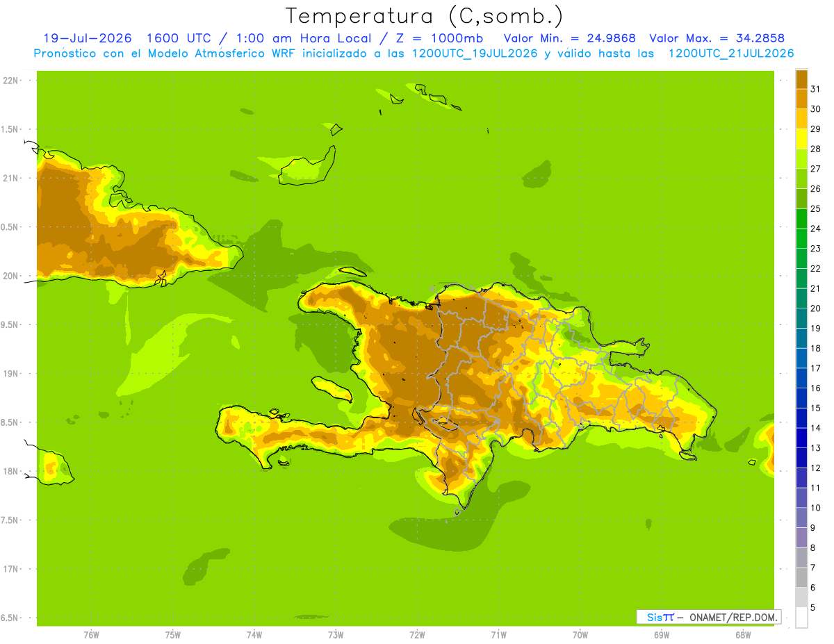The width and height of the screenshot is (834, 644).
Task: Click the blue swatch between 15 and 16
Action: [801, 398]
